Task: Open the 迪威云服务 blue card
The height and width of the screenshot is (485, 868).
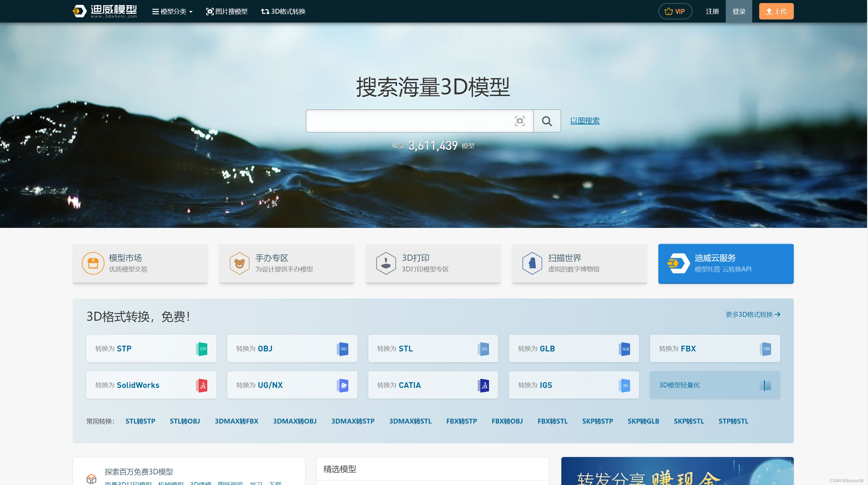Action: click(725, 263)
